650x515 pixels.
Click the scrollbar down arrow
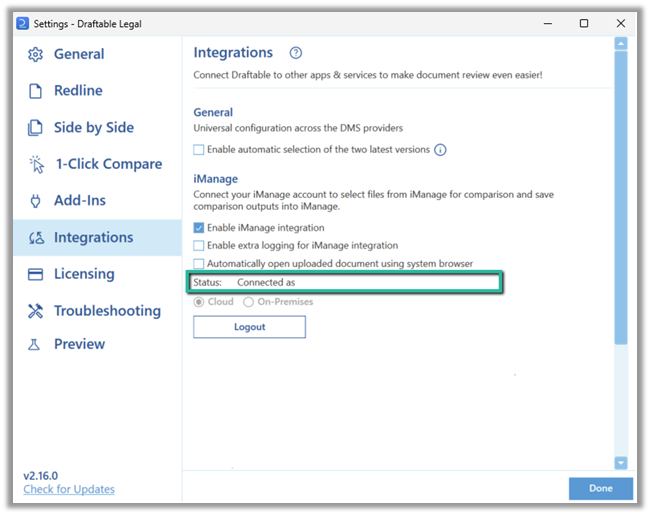[x=621, y=463]
